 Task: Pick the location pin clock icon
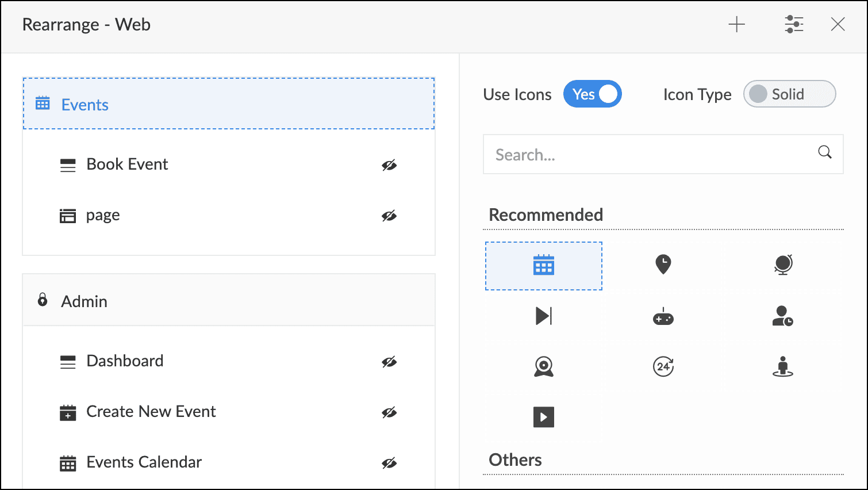pyautogui.click(x=663, y=264)
